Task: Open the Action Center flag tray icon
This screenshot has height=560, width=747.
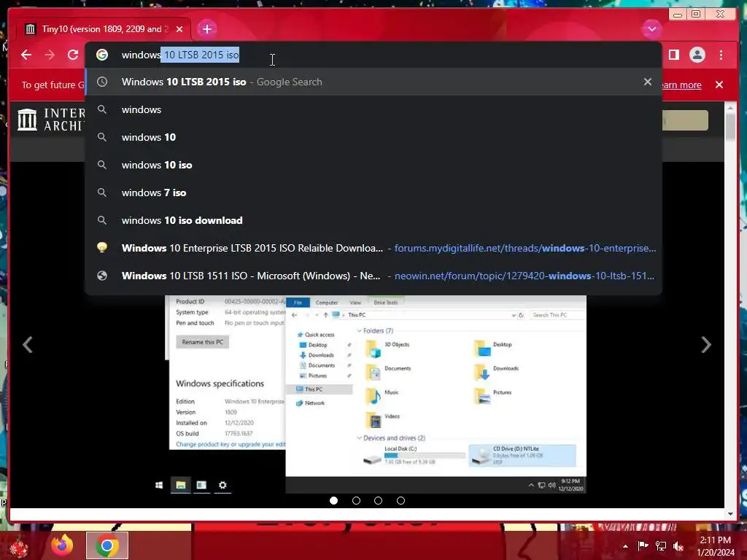Action: (x=643, y=545)
